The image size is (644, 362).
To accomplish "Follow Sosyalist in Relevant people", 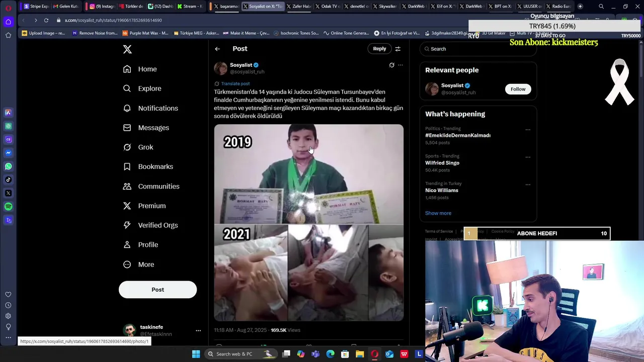I will 518,89.
